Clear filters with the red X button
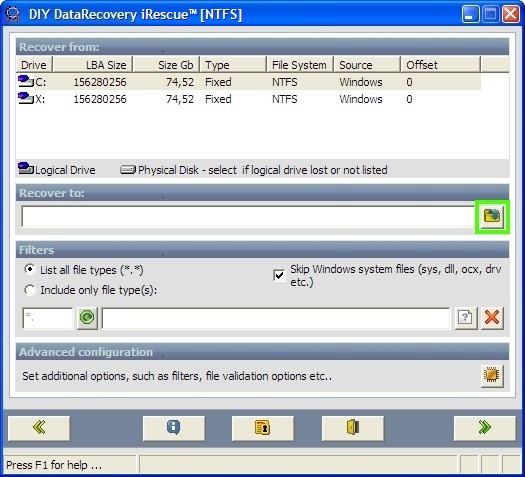 tap(492, 318)
